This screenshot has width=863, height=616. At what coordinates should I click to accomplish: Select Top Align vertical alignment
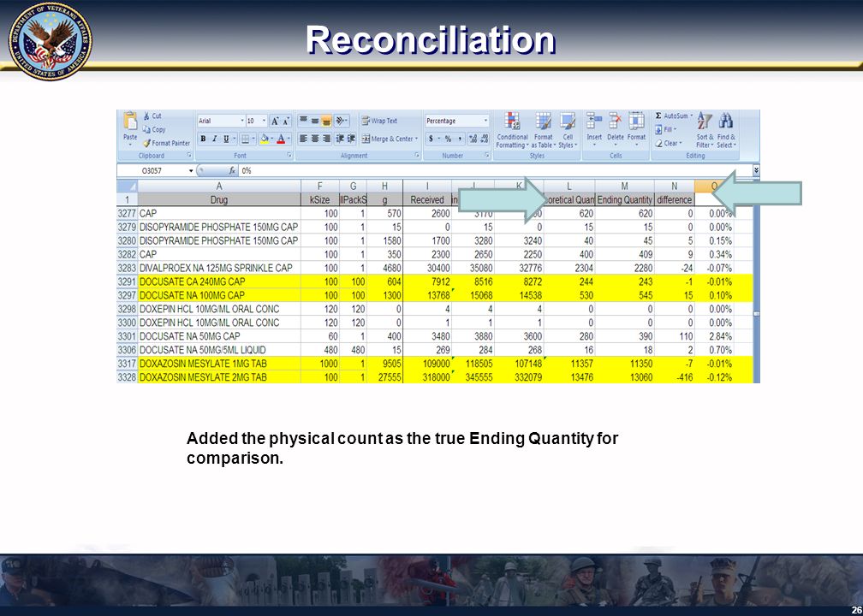pos(303,121)
